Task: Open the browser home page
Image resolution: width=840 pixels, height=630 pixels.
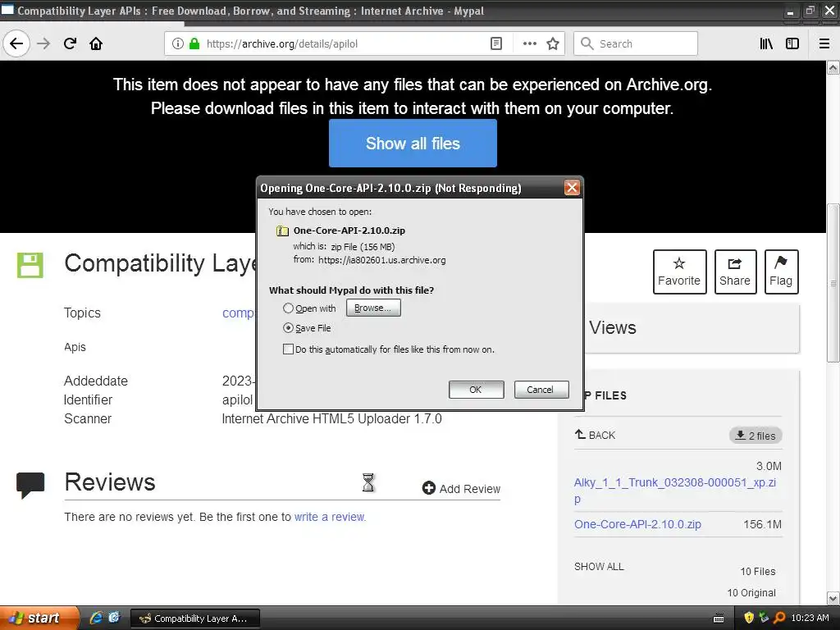Action: [96, 44]
